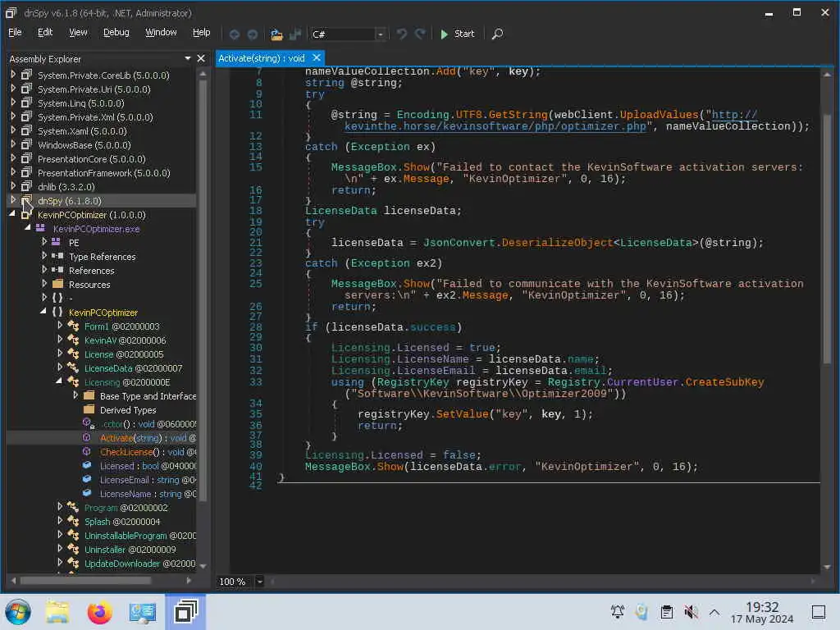
Task: Click the CheckLicense method icon
Action: [x=87, y=452]
